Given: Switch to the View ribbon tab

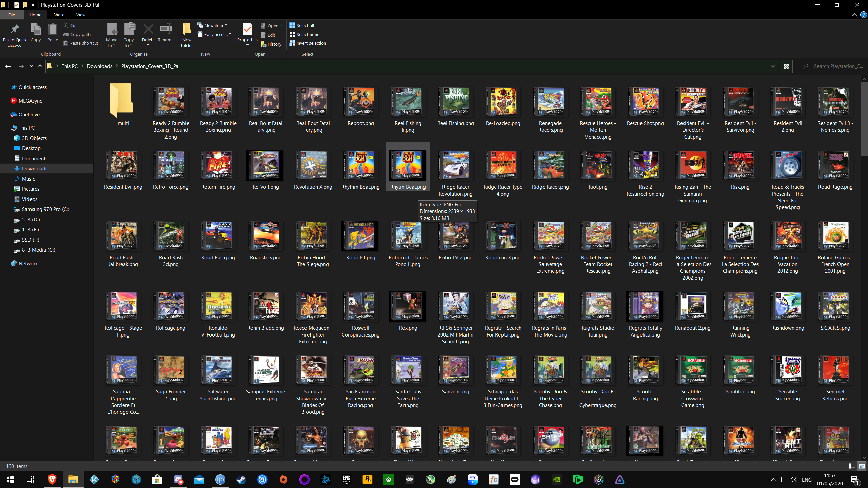Looking at the screenshot, I should point(81,15).
